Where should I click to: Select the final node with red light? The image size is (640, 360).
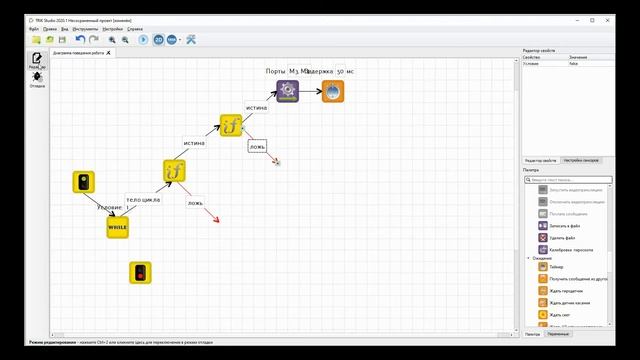tap(140, 273)
